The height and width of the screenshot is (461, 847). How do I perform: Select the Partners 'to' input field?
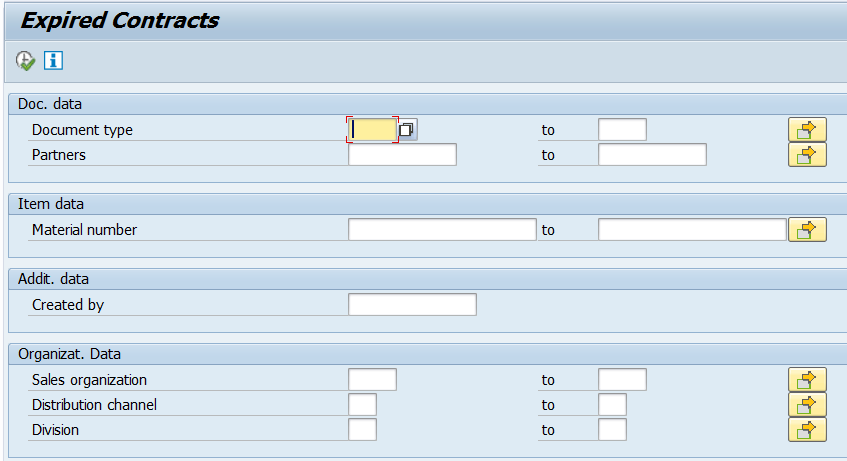[652, 155]
